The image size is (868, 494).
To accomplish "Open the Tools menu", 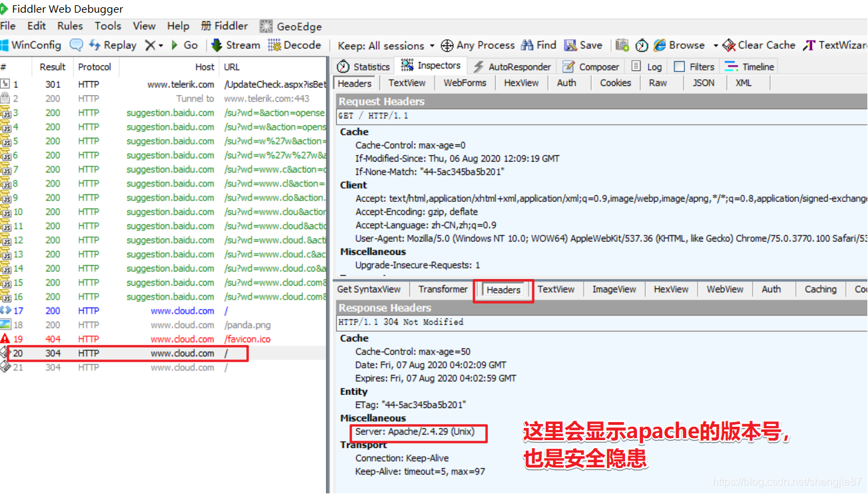I will [108, 26].
